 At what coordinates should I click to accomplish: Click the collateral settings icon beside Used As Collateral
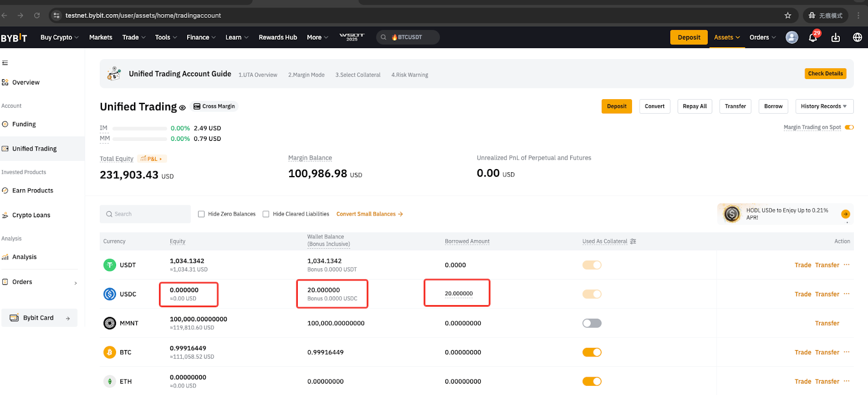[x=633, y=242]
